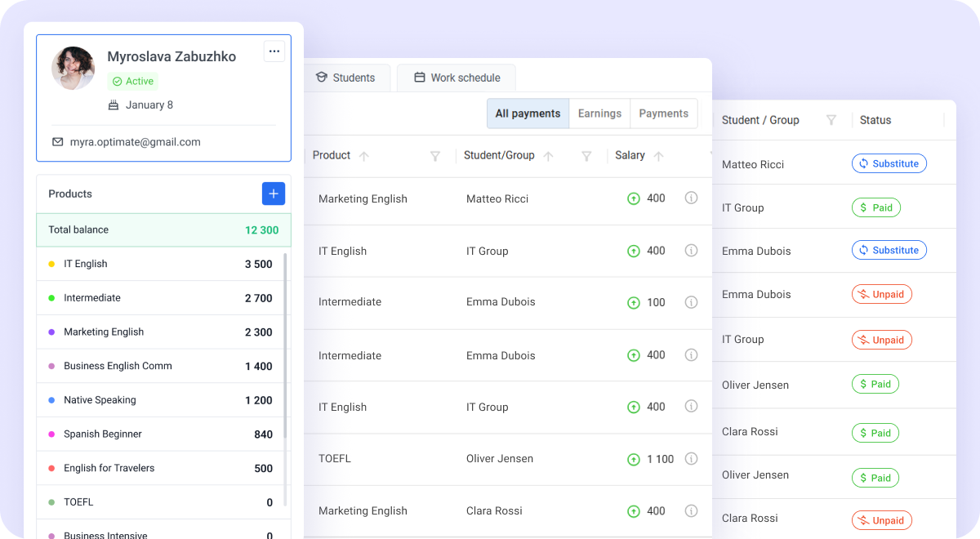Click the 12 300 total balance value
The image size is (980, 539).
coord(262,230)
